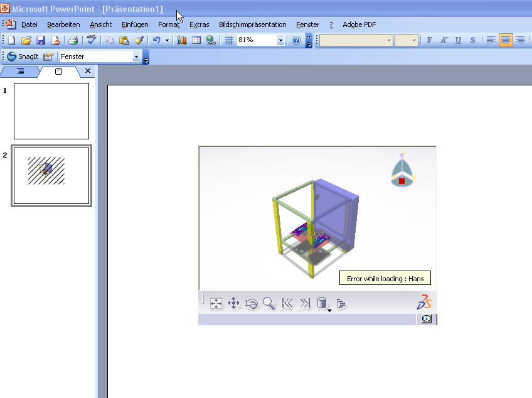Click the SnagIt editor icon beside SnagIt
The image size is (532, 398).
pos(48,56)
